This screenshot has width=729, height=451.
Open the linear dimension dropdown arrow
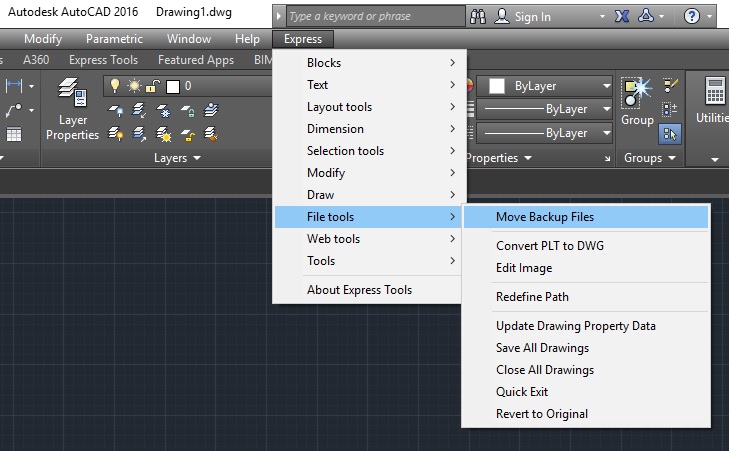pyautogui.click(x=31, y=86)
